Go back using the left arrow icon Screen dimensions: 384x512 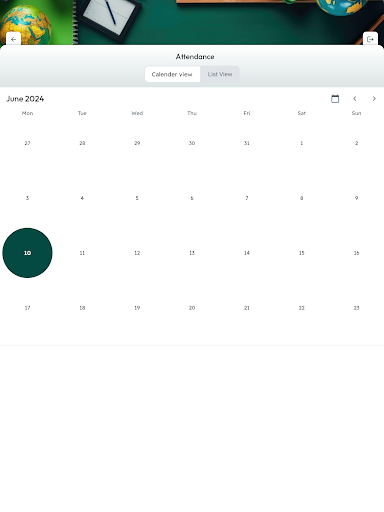tap(13, 39)
